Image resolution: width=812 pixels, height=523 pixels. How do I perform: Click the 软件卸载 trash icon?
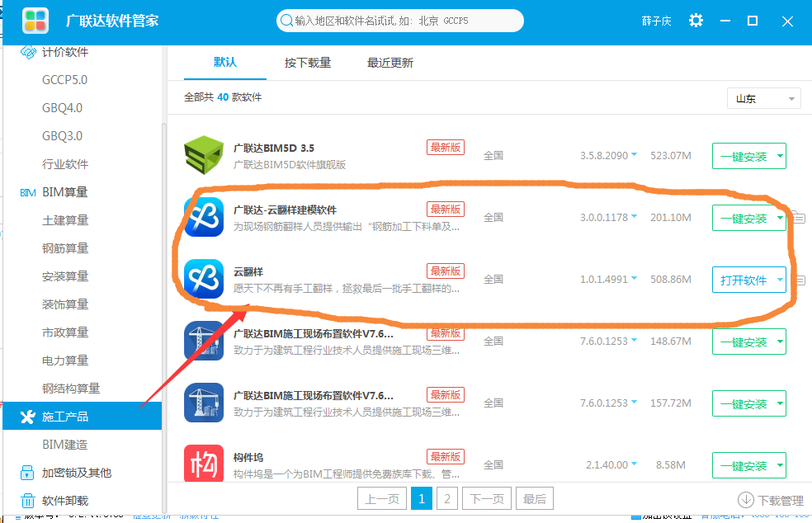(x=27, y=501)
